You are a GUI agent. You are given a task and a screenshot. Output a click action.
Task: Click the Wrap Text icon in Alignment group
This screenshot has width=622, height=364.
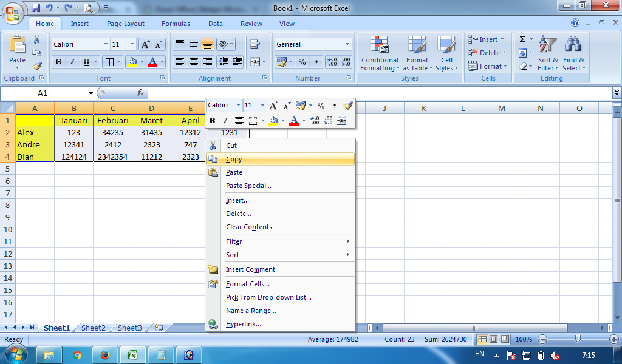(x=255, y=44)
